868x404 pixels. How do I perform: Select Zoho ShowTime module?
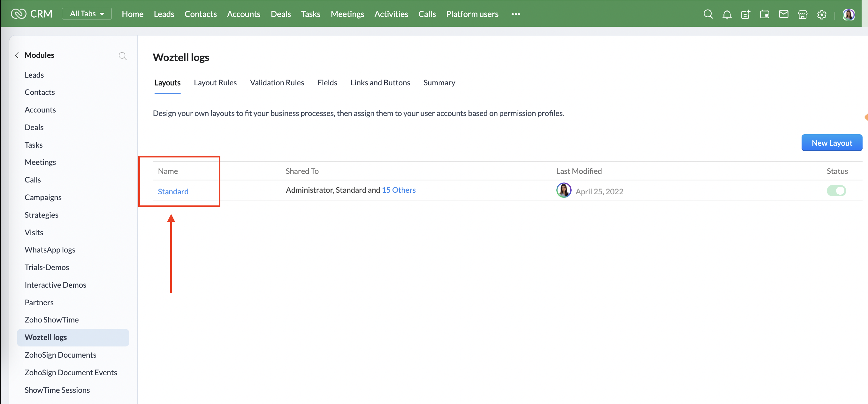tap(51, 320)
